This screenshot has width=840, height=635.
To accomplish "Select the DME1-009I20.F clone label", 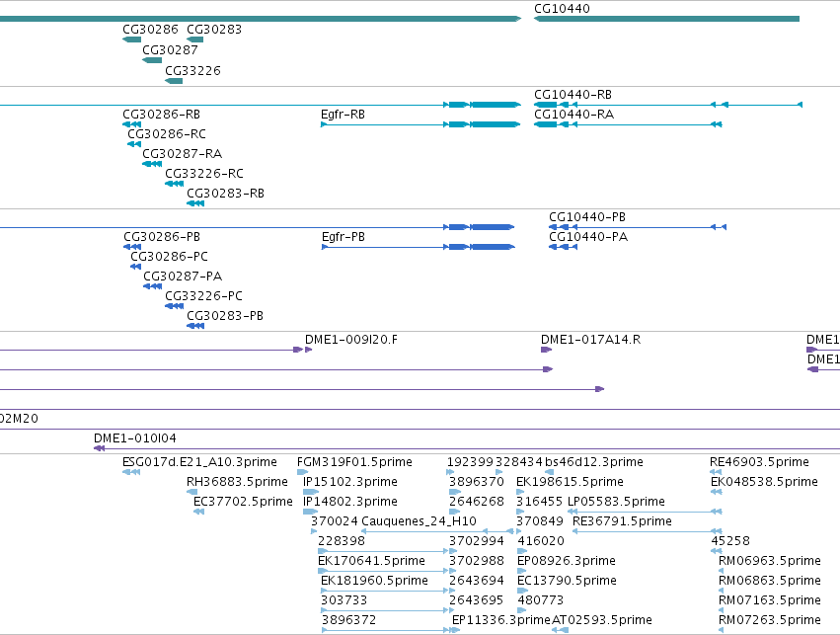I will [x=351, y=340].
